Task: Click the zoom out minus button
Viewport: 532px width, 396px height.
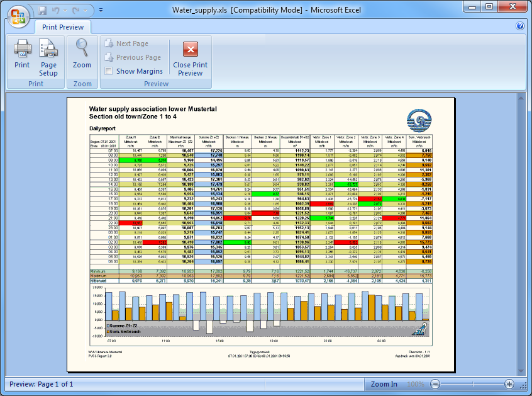Action: tap(435, 384)
